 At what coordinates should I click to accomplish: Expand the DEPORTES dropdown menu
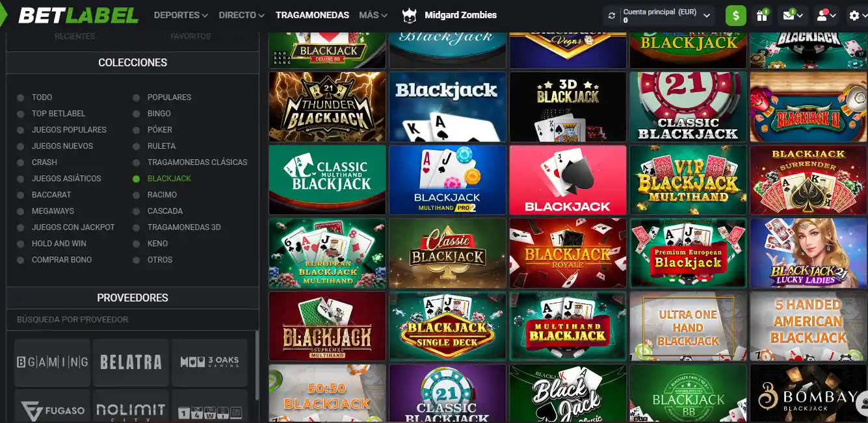point(179,14)
